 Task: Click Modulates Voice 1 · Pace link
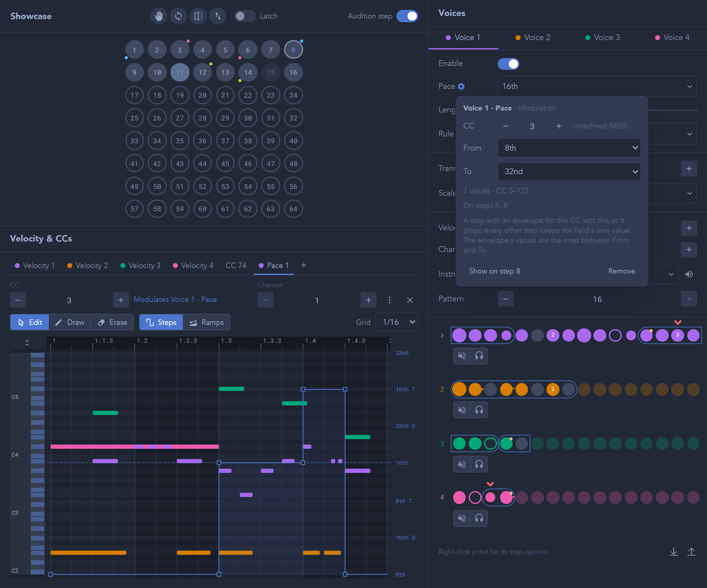coord(175,299)
